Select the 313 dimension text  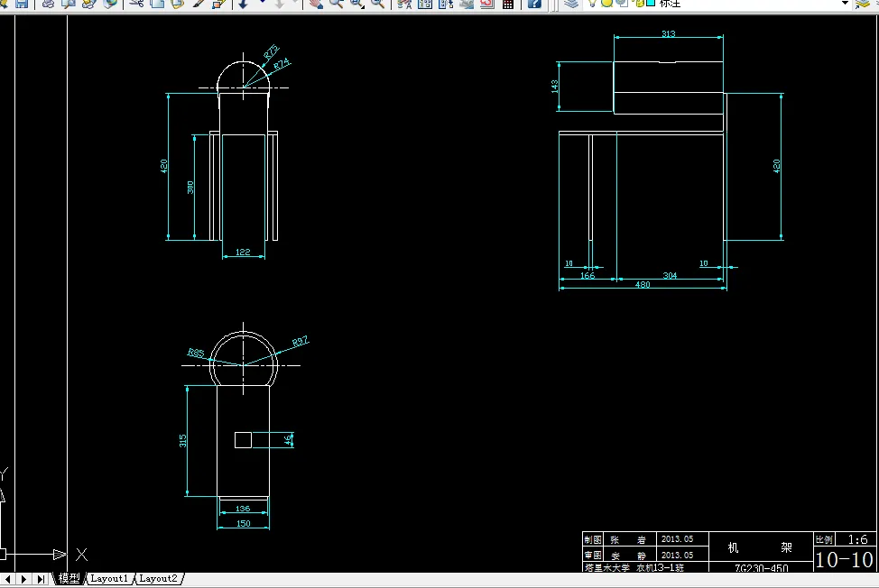tap(668, 33)
